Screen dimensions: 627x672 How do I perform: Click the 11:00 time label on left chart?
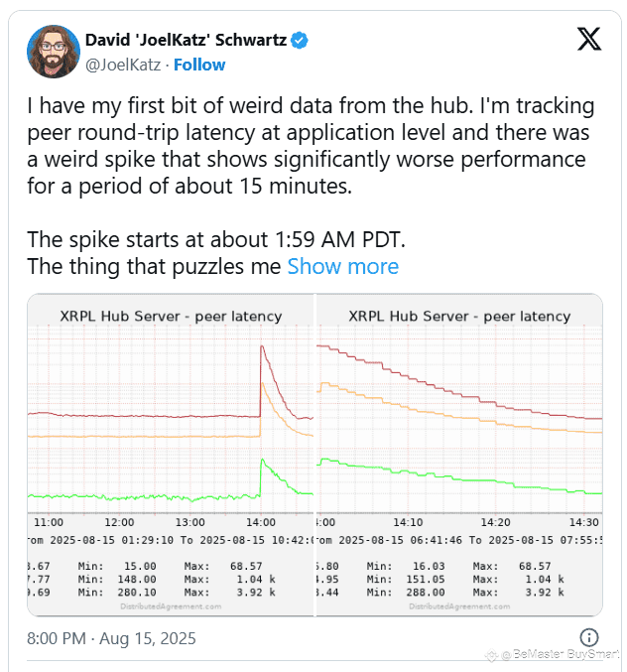(49, 522)
